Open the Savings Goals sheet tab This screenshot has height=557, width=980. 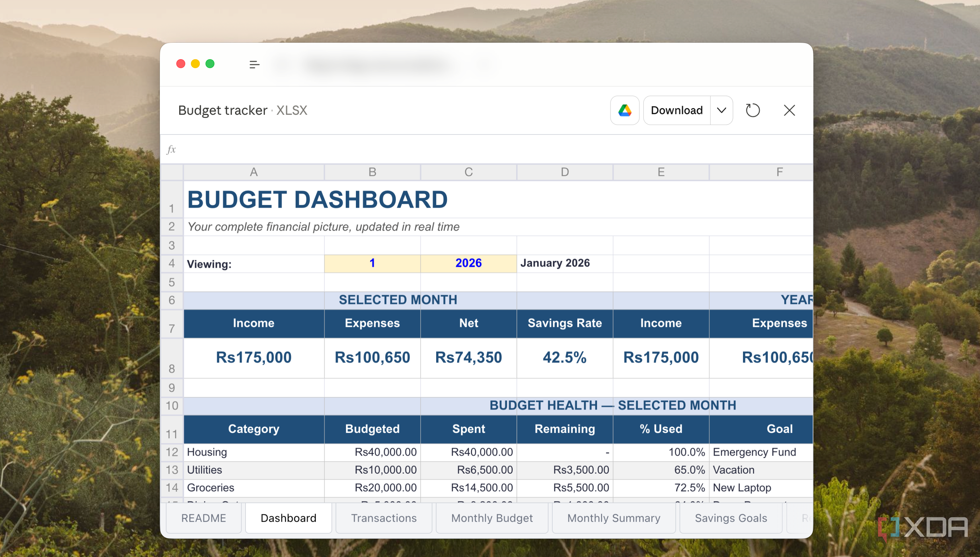731,518
